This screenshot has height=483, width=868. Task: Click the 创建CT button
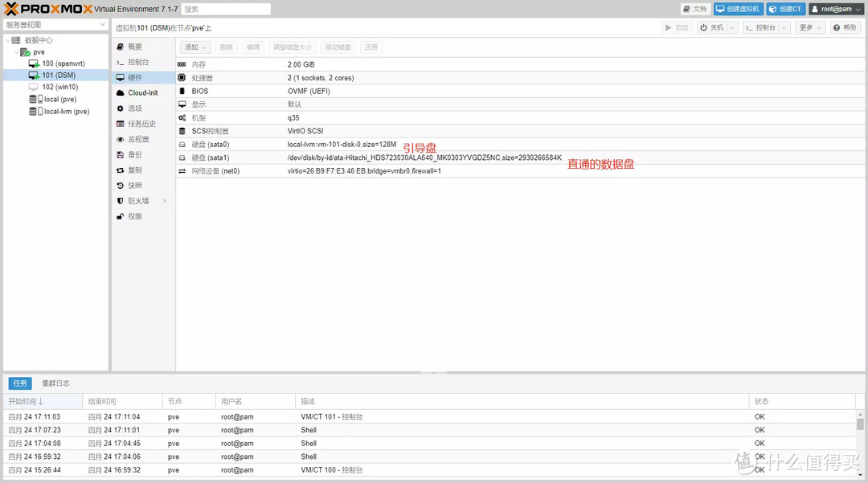785,9
